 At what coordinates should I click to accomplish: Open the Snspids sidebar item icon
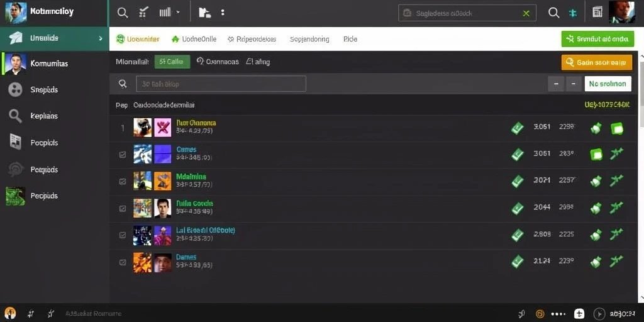(x=15, y=89)
